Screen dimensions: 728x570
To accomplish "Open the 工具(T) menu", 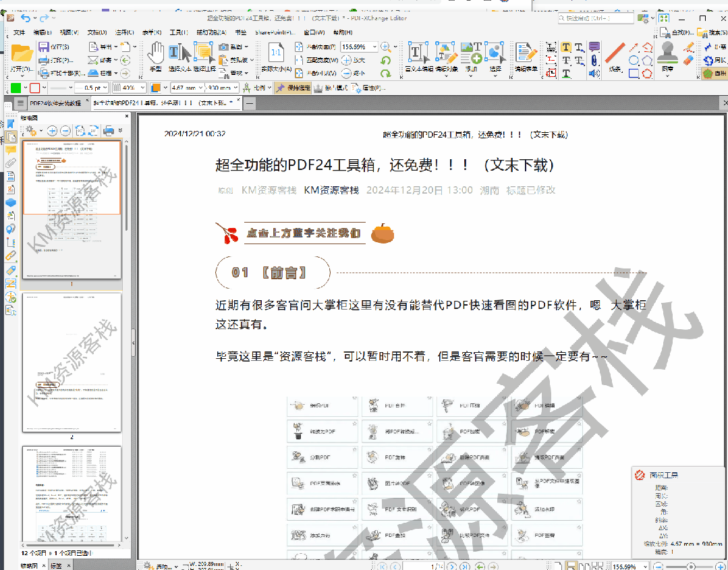I will tap(179, 32).
